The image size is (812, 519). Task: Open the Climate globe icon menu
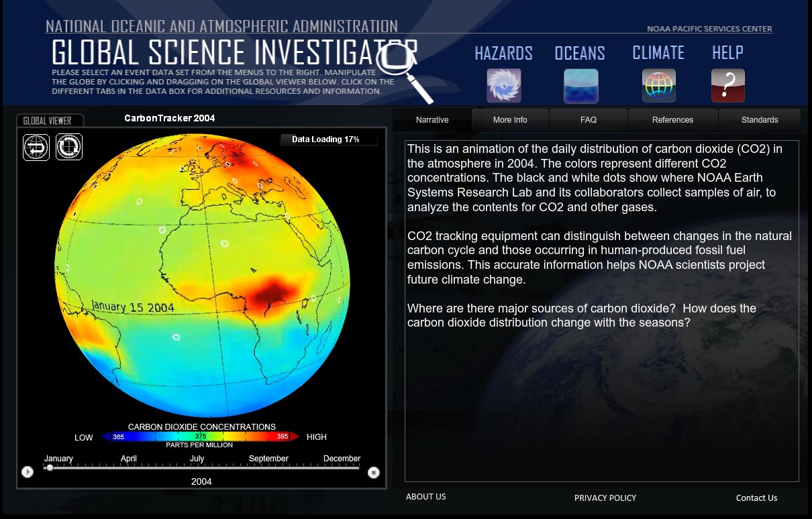(658, 86)
